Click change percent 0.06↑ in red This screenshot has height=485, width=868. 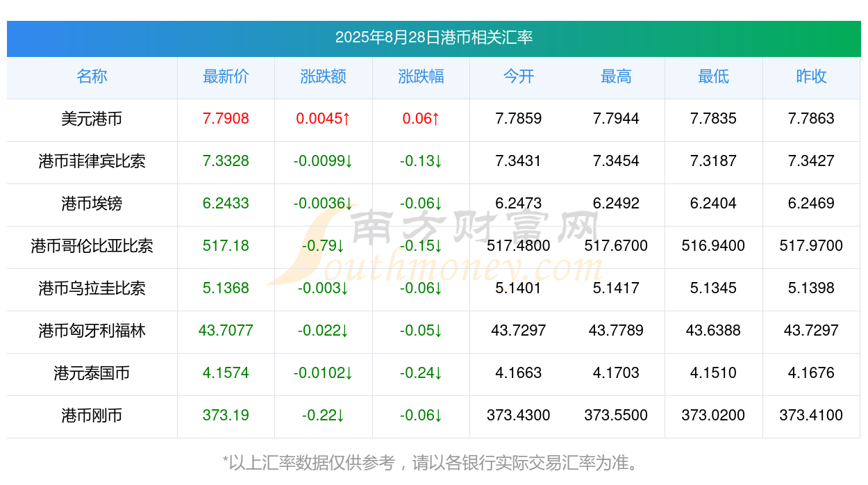tap(421, 119)
